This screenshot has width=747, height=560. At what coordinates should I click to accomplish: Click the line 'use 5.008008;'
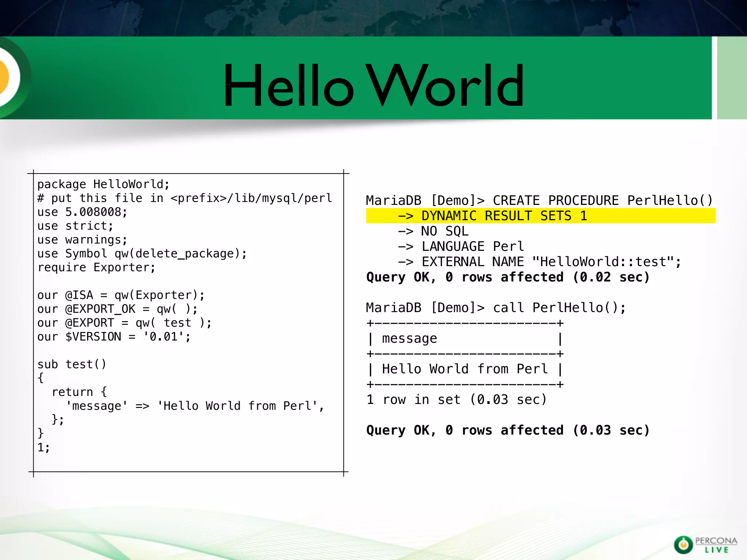82,212
